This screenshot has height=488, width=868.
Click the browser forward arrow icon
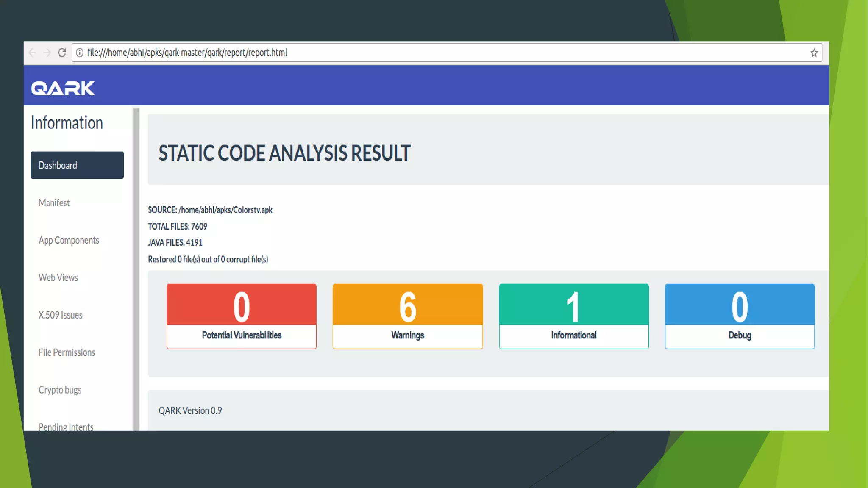[x=47, y=53]
